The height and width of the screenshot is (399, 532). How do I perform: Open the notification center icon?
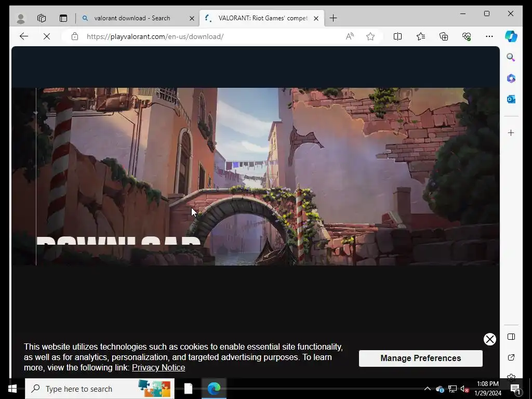pyautogui.click(x=515, y=389)
